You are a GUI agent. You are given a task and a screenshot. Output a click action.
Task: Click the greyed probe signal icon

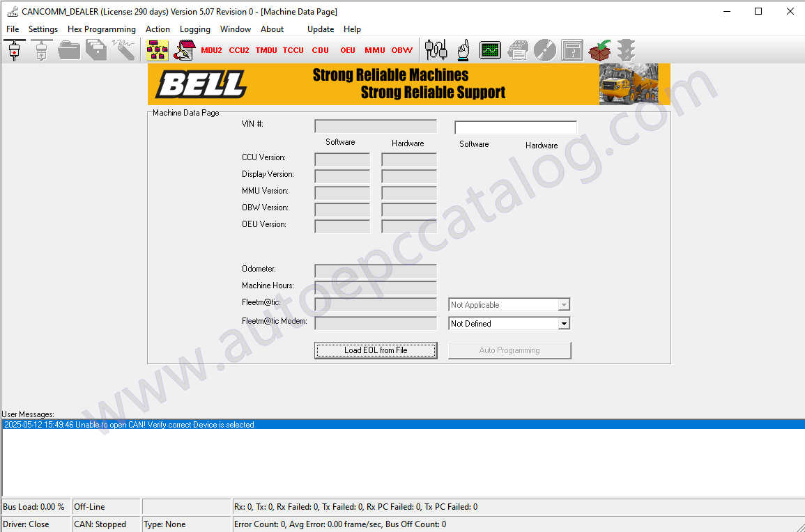[x=124, y=50]
